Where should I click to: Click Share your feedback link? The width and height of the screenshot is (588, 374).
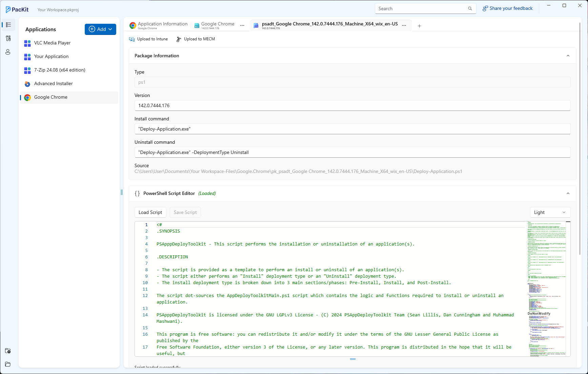click(x=507, y=8)
